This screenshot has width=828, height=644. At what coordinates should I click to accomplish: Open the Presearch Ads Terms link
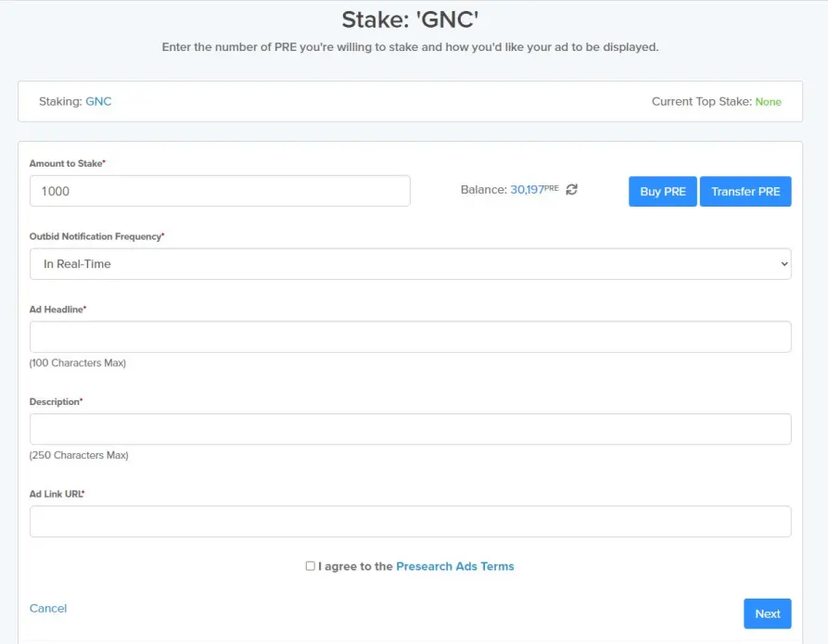coord(454,566)
